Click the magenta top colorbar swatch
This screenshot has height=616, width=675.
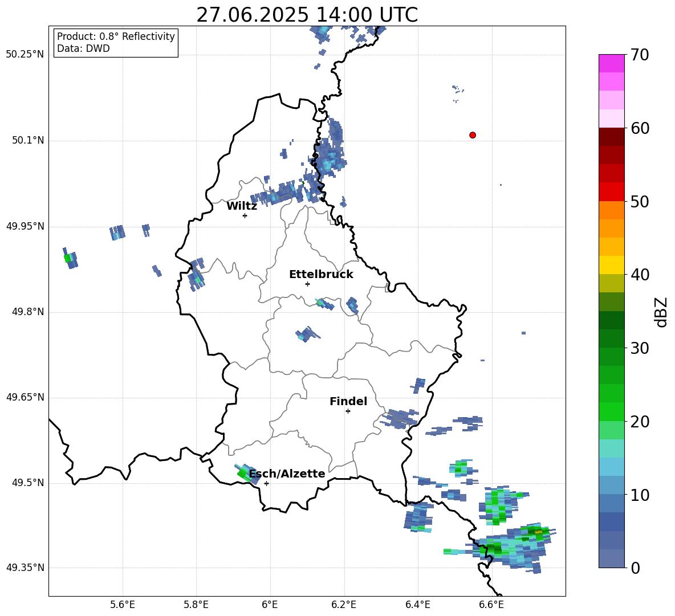click(x=611, y=63)
